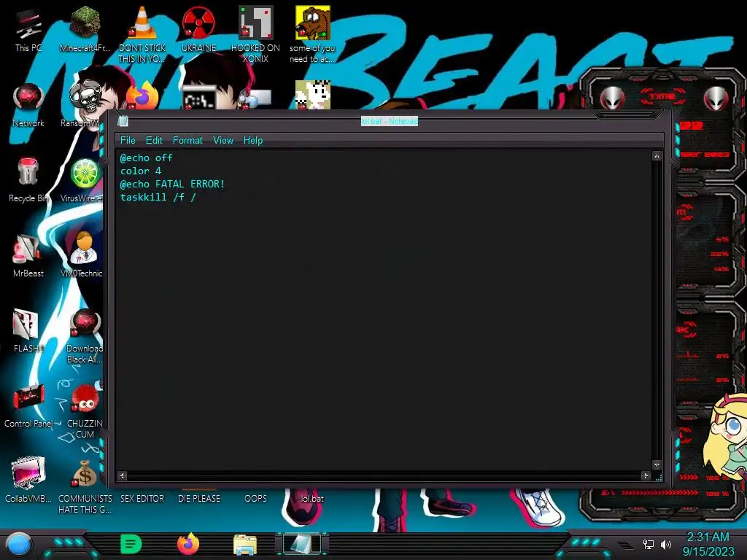Select This PC desktop icon
The image size is (747, 560).
coord(28,30)
